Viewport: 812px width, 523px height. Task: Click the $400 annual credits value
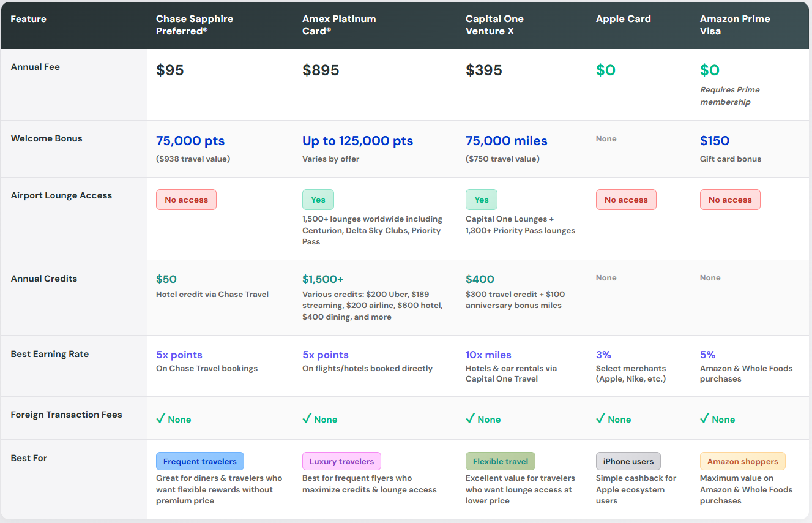(480, 279)
